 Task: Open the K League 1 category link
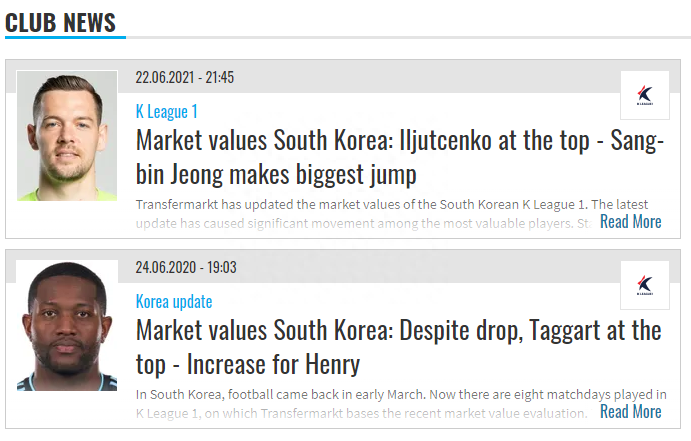tap(166, 111)
